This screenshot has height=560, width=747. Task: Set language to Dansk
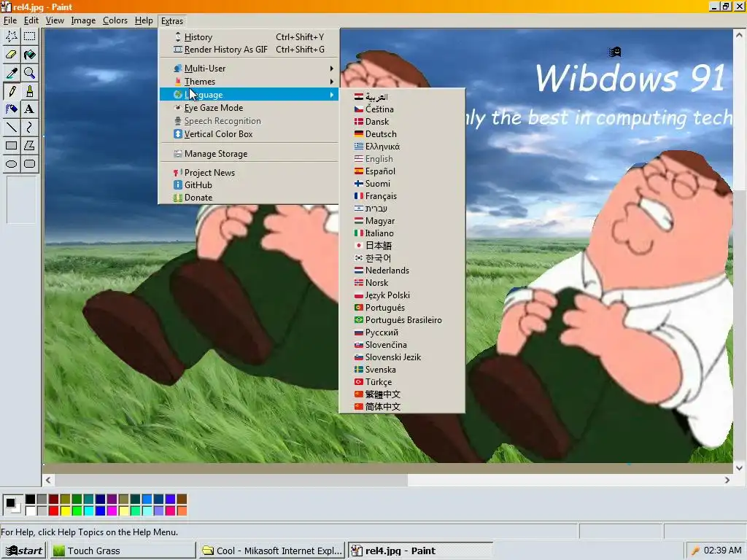point(402,122)
